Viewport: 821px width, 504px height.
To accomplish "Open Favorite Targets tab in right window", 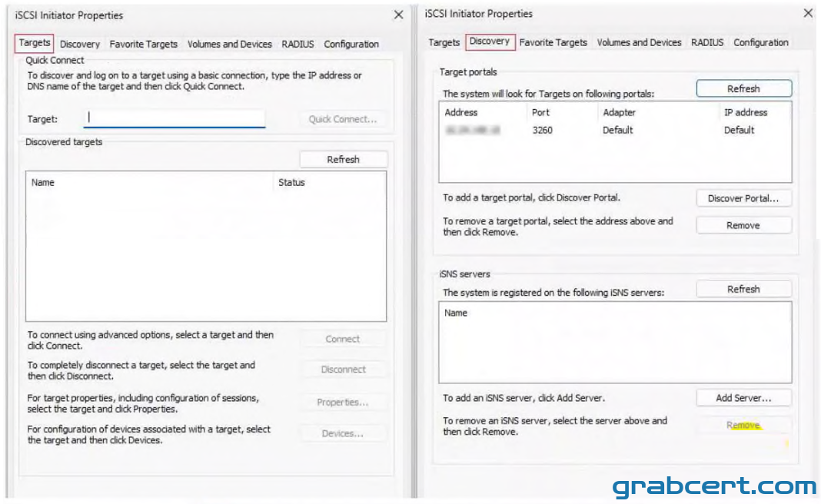I will coord(553,42).
